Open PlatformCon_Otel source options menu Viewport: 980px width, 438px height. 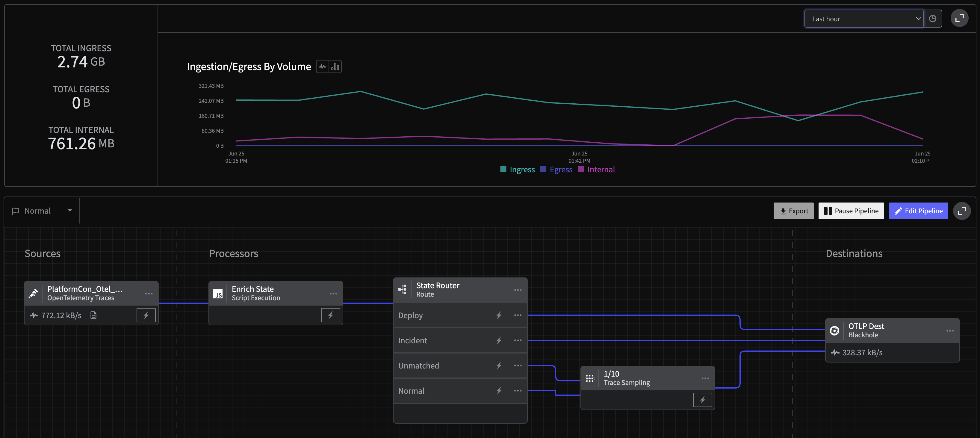click(149, 293)
